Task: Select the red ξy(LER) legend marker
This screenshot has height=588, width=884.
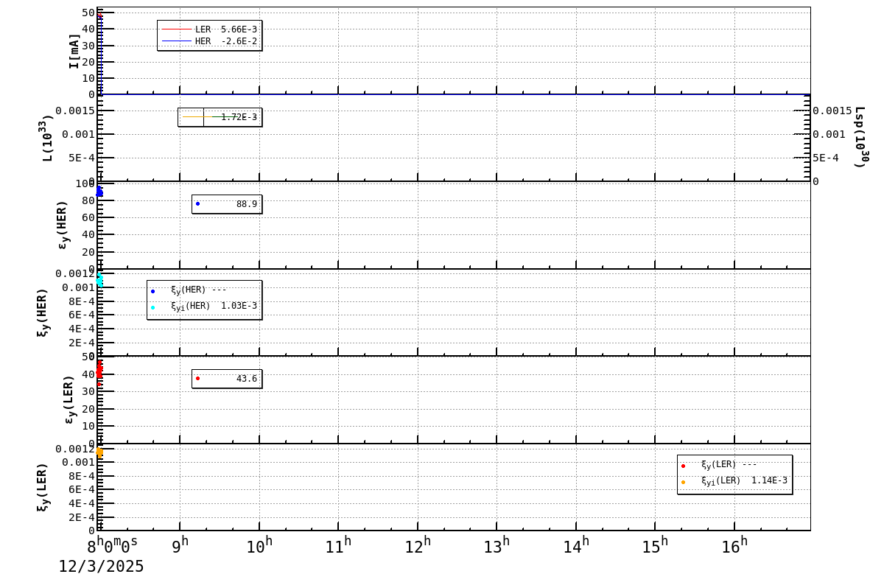Action: (x=684, y=464)
